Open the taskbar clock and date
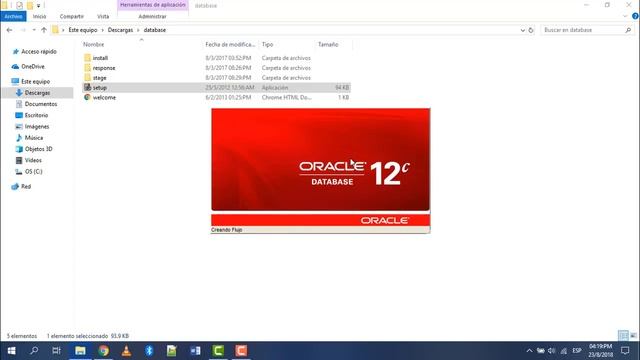Image resolution: width=640 pixels, height=360 pixels. [x=600, y=351]
